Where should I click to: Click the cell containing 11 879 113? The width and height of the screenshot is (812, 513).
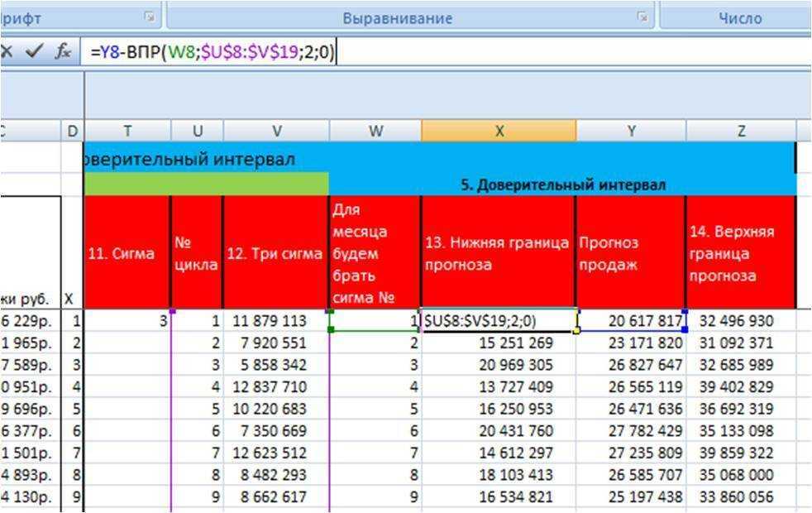(x=276, y=321)
